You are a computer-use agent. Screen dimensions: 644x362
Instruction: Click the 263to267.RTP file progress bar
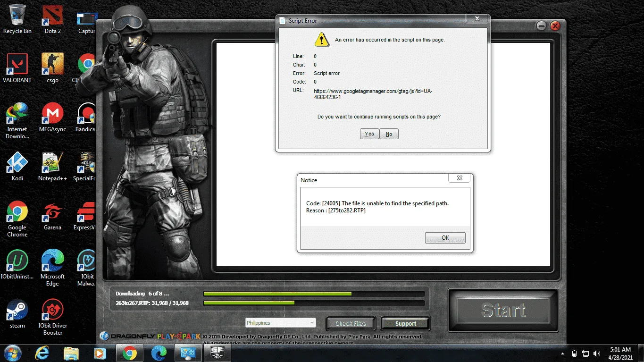314,303
